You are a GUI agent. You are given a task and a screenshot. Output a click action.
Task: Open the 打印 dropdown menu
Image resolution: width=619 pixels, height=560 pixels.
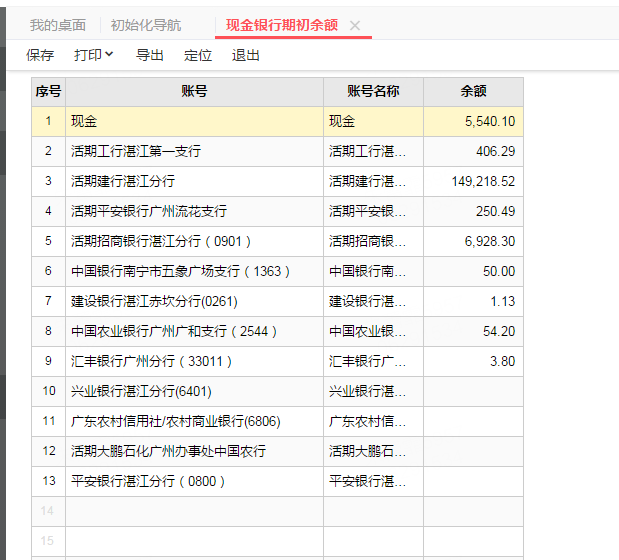pyautogui.click(x=94, y=55)
